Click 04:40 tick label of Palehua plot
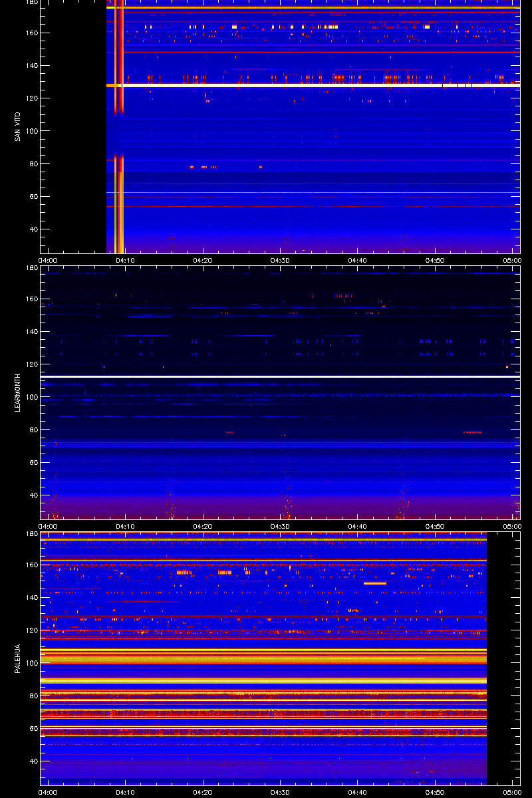 pyautogui.click(x=358, y=792)
